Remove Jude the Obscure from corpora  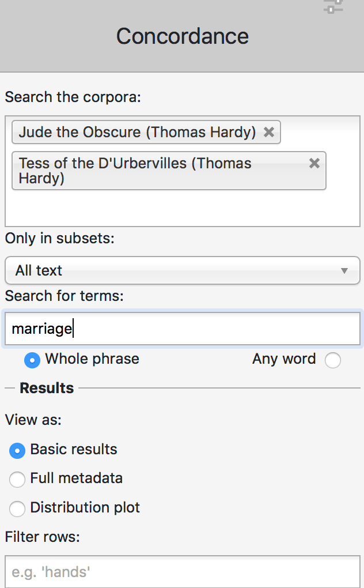pyautogui.click(x=268, y=132)
